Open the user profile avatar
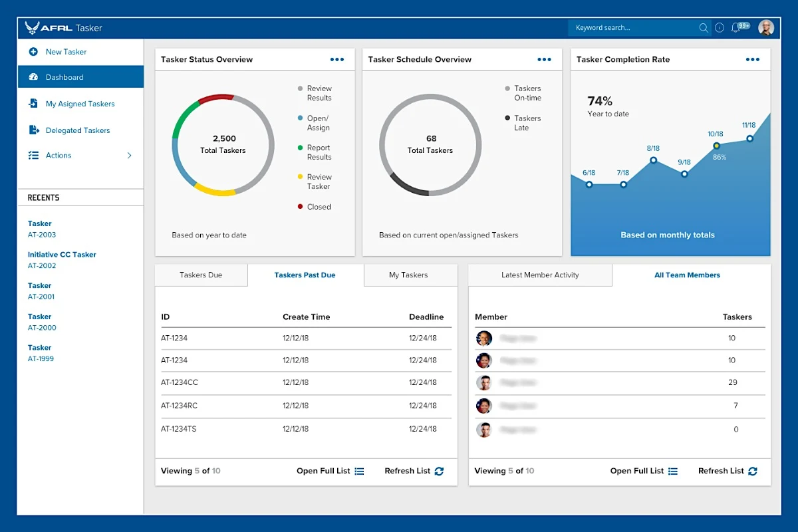Viewport: 798px width, 532px height. (766, 28)
